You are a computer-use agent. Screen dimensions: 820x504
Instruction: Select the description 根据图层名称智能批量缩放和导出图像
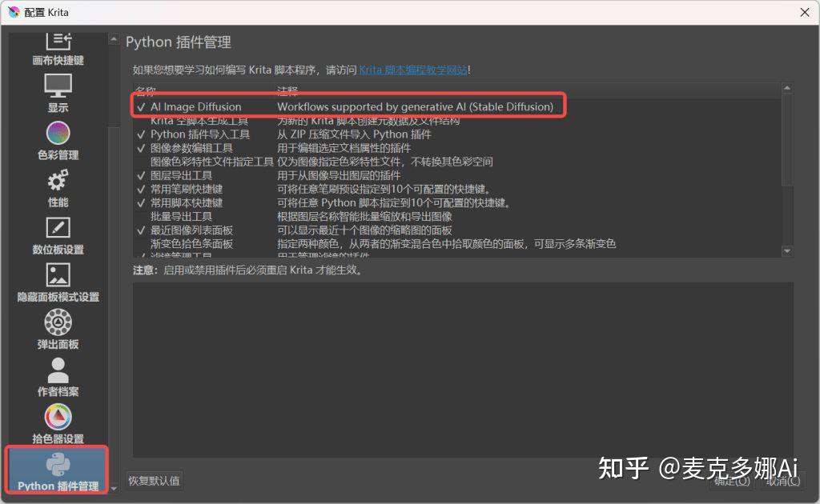coord(364,216)
